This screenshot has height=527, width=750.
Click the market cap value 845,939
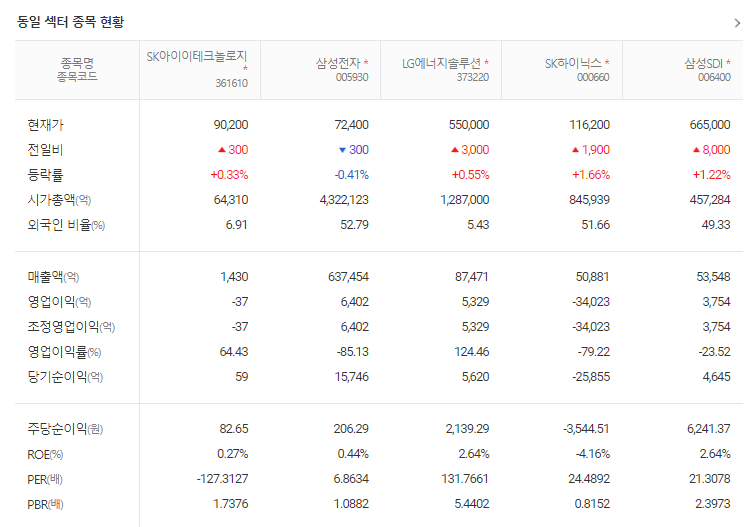pyautogui.click(x=589, y=199)
